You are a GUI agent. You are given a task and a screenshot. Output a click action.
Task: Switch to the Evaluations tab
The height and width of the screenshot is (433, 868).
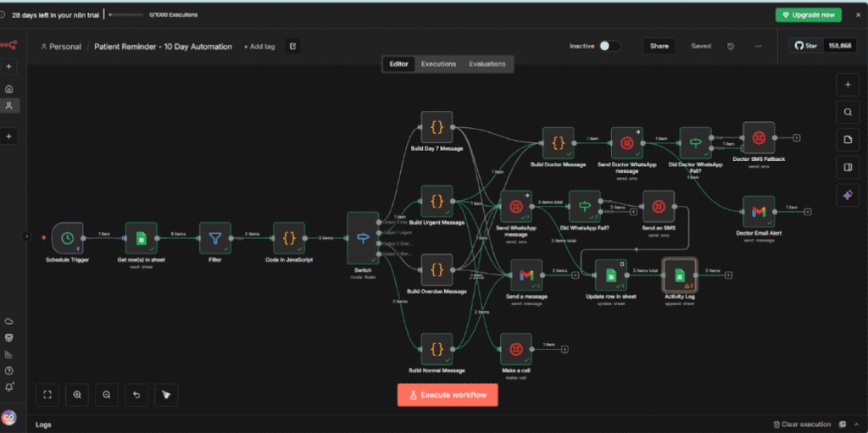point(487,64)
